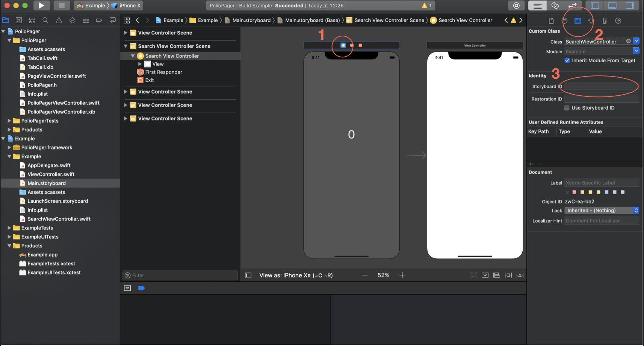Open the Library button in the toolbar

point(516,5)
